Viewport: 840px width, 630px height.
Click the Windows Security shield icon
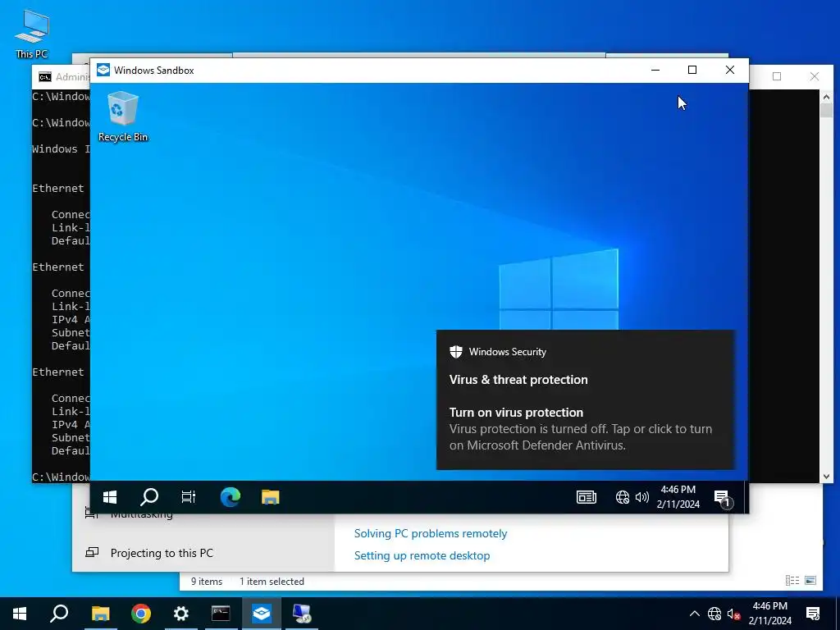[x=456, y=351]
